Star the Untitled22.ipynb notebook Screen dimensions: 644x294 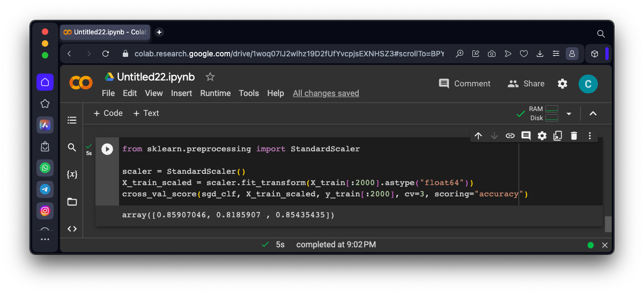tap(210, 77)
